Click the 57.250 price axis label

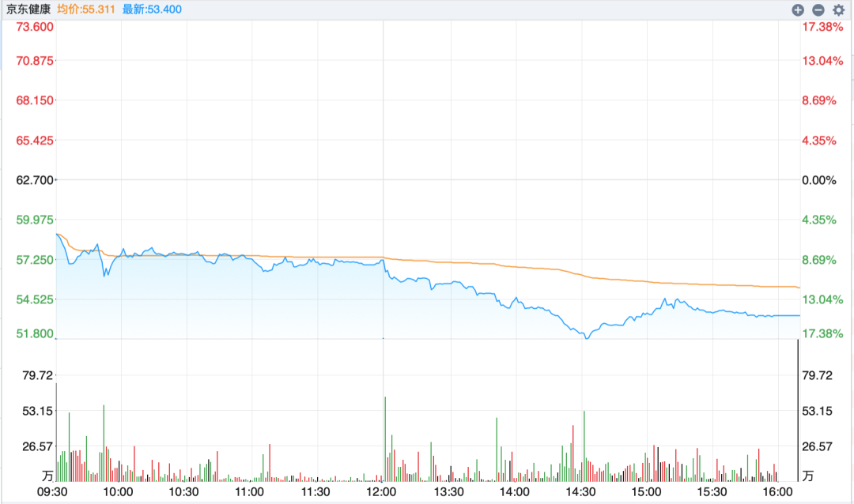coord(35,260)
